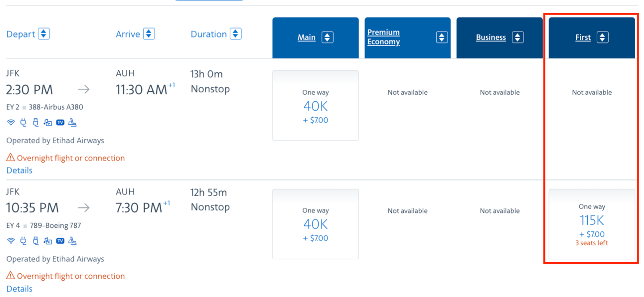Sort flights by Arrive time arrows
Viewport: 644px width, 297px height.
149,34
